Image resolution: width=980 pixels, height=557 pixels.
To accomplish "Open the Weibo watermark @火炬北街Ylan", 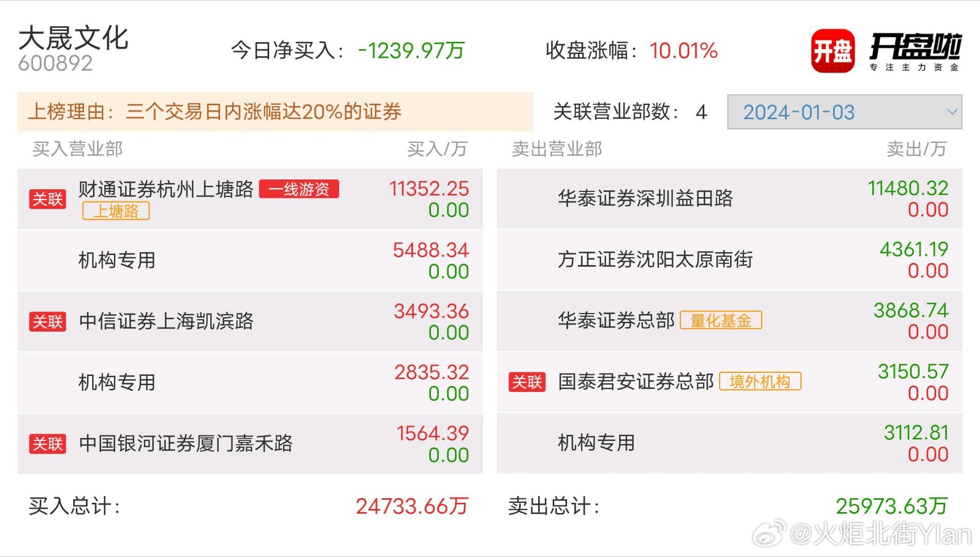I will tap(862, 534).
